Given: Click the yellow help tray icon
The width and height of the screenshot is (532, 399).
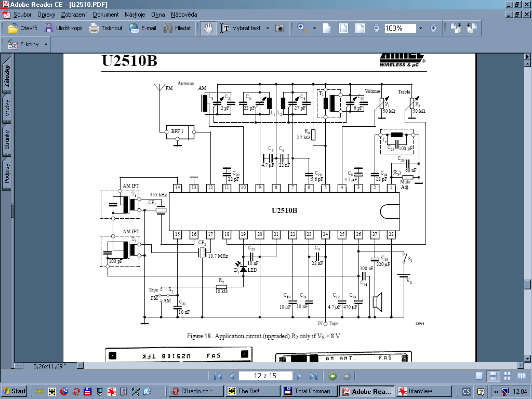Looking at the screenshot, I should (481, 392).
